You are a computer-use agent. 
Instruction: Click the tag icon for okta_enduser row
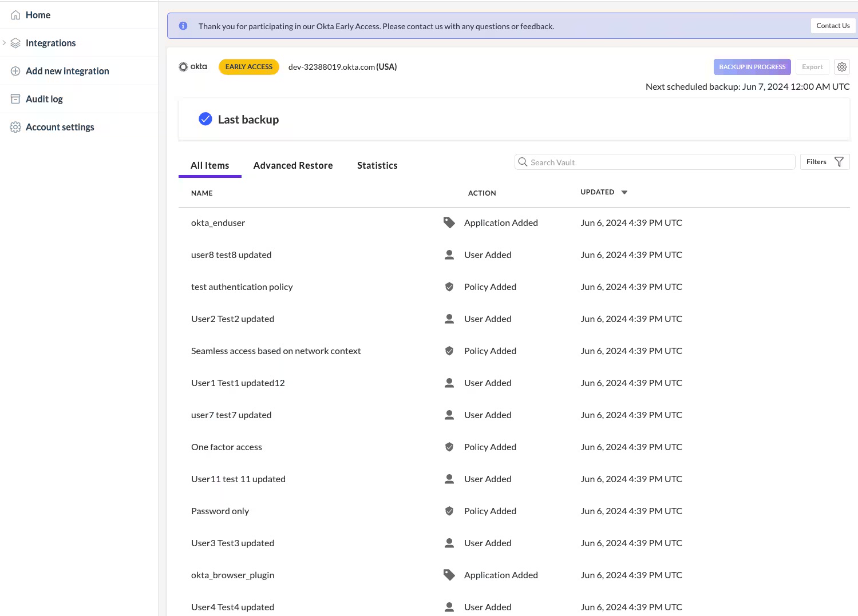click(x=449, y=222)
